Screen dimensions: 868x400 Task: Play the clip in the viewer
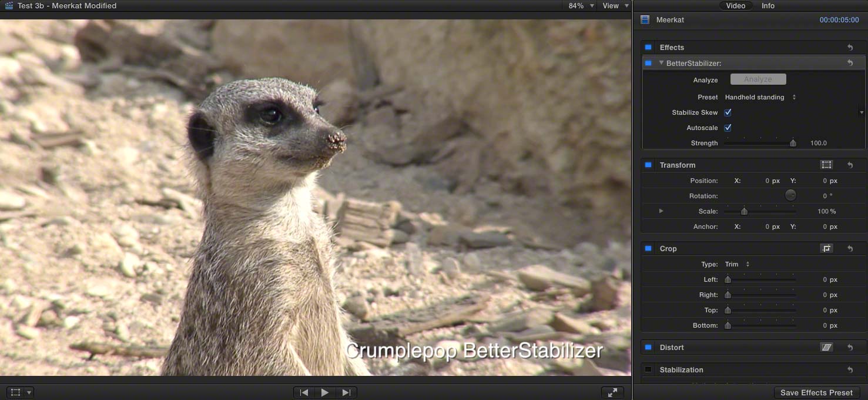pyautogui.click(x=325, y=392)
